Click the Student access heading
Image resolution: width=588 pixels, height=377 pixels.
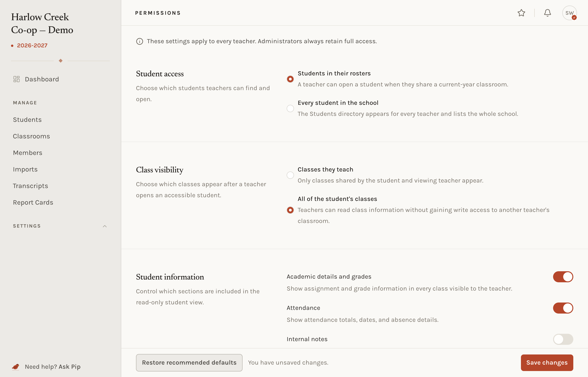160,74
